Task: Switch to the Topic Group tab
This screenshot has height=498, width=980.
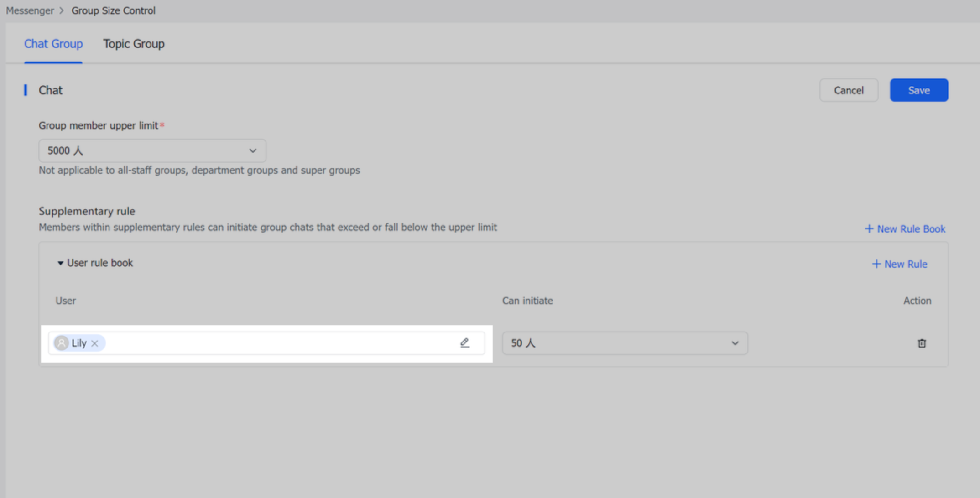Action: click(134, 44)
